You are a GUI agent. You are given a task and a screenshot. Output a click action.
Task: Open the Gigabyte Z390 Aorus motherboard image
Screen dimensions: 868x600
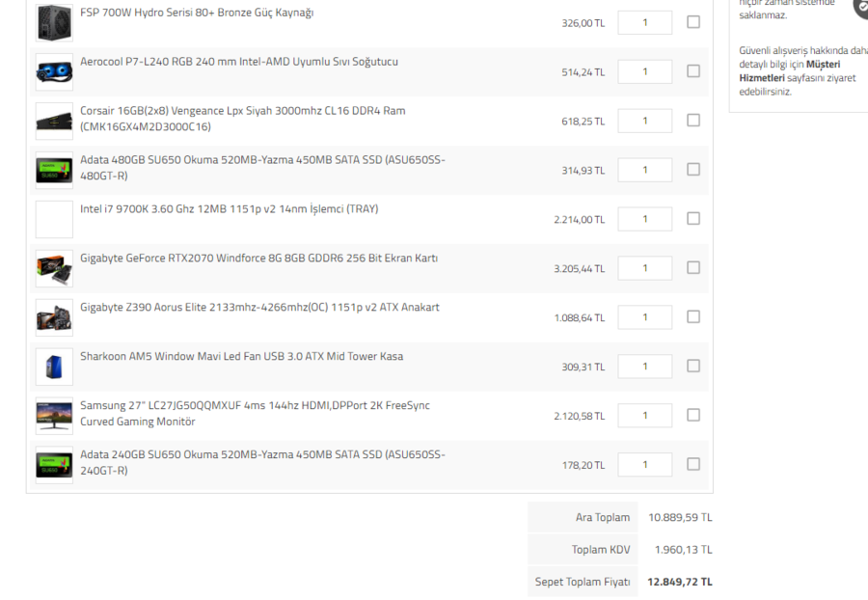coord(54,317)
